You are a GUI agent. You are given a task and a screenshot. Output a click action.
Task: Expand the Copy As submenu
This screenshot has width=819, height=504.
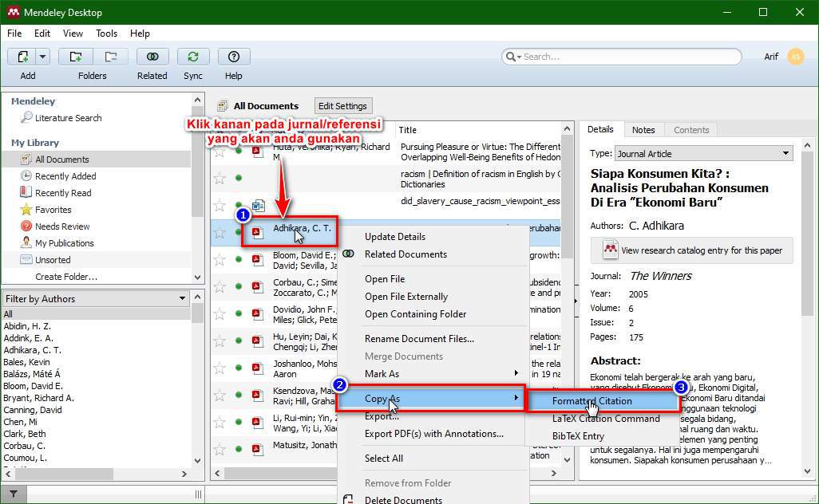pyautogui.click(x=431, y=399)
